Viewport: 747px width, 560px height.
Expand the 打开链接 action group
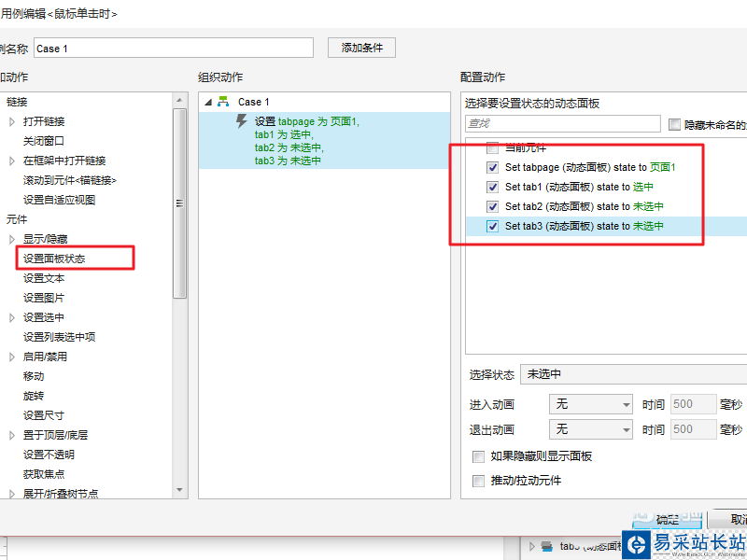(x=12, y=121)
